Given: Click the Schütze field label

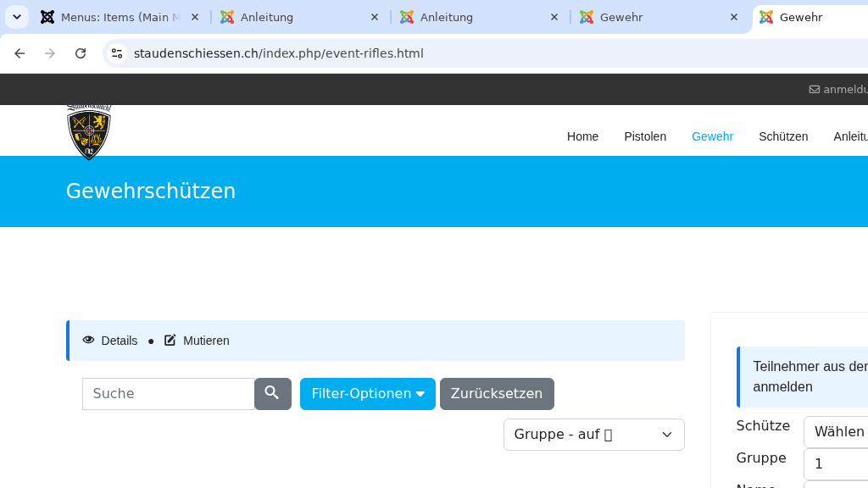Looking at the screenshot, I should pyautogui.click(x=763, y=425).
